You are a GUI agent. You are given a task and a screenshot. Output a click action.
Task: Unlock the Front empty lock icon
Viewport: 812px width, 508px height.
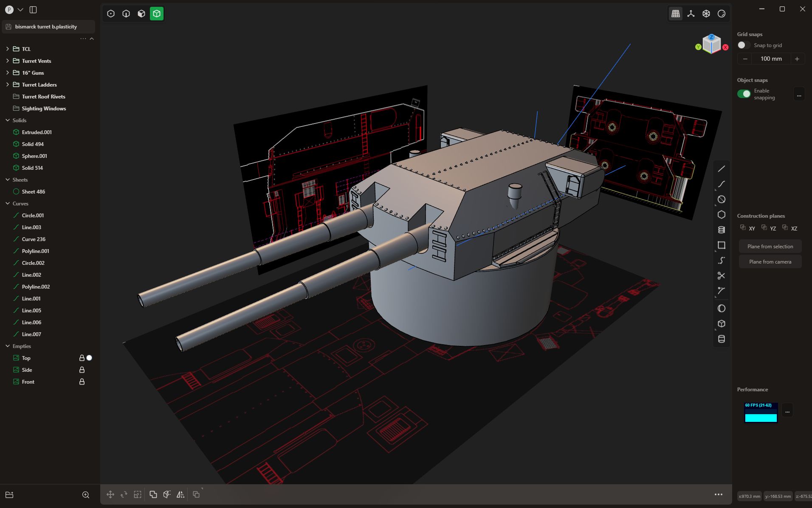(82, 382)
